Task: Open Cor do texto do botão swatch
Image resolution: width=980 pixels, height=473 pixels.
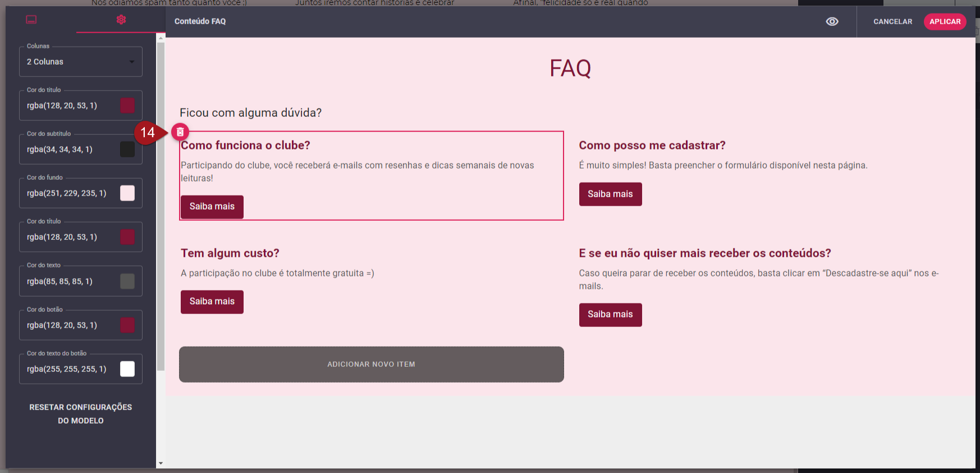Action: 127,369
